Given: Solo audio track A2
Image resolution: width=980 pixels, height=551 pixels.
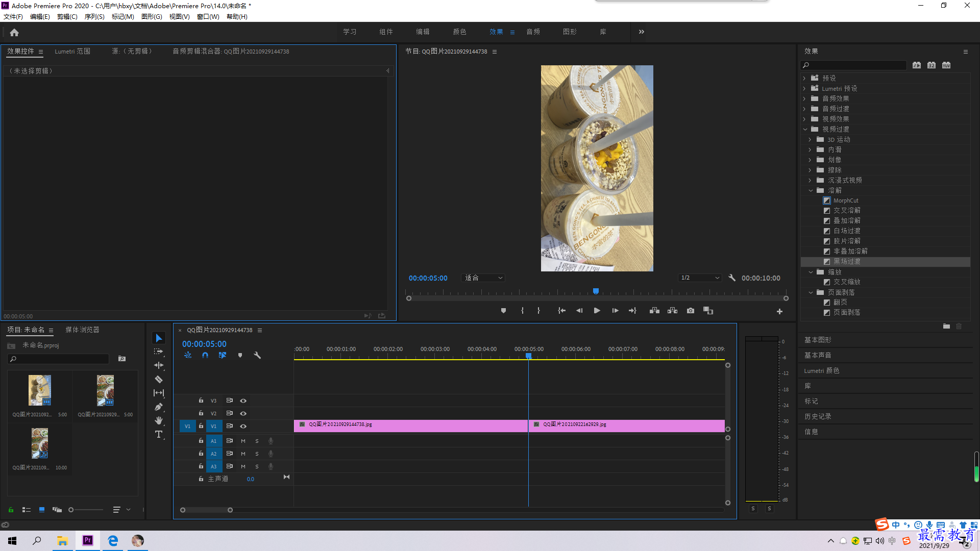Looking at the screenshot, I should click(x=257, y=454).
